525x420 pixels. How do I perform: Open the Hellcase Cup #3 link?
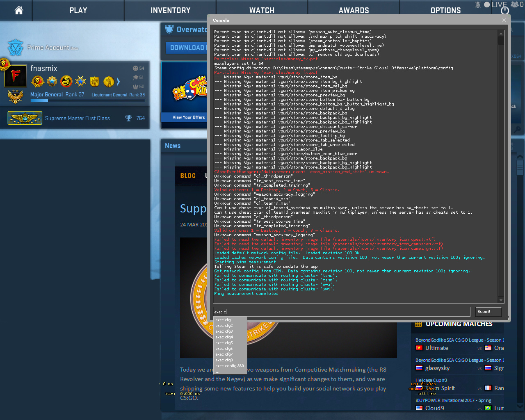pyautogui.click(x=431, y=380)
